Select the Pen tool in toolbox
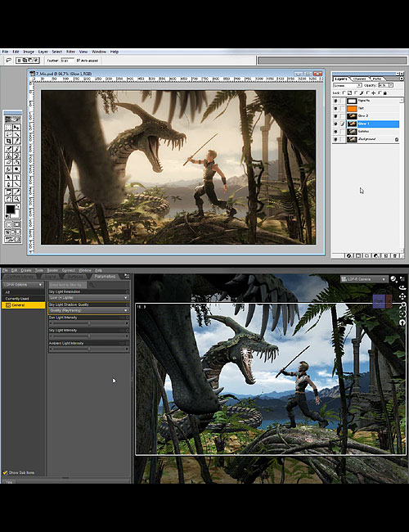Image resolution: width=409 pixels, height=532 pixels. pos(8,184)
